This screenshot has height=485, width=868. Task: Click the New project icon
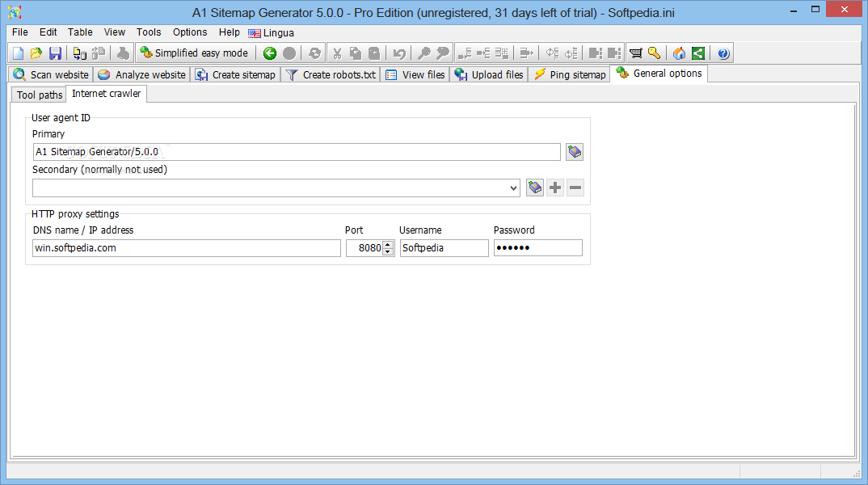[19, 53]
